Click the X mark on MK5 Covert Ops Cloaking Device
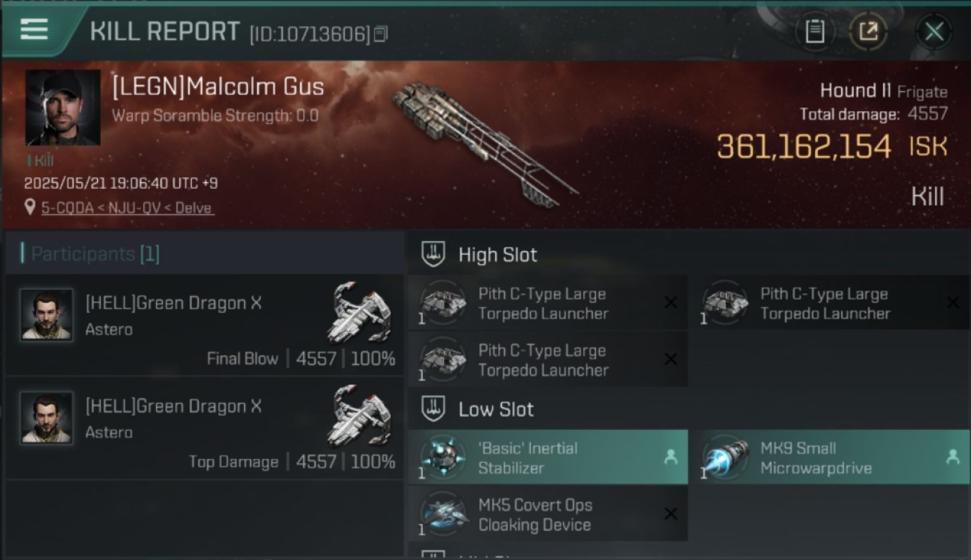 point(671,514)
